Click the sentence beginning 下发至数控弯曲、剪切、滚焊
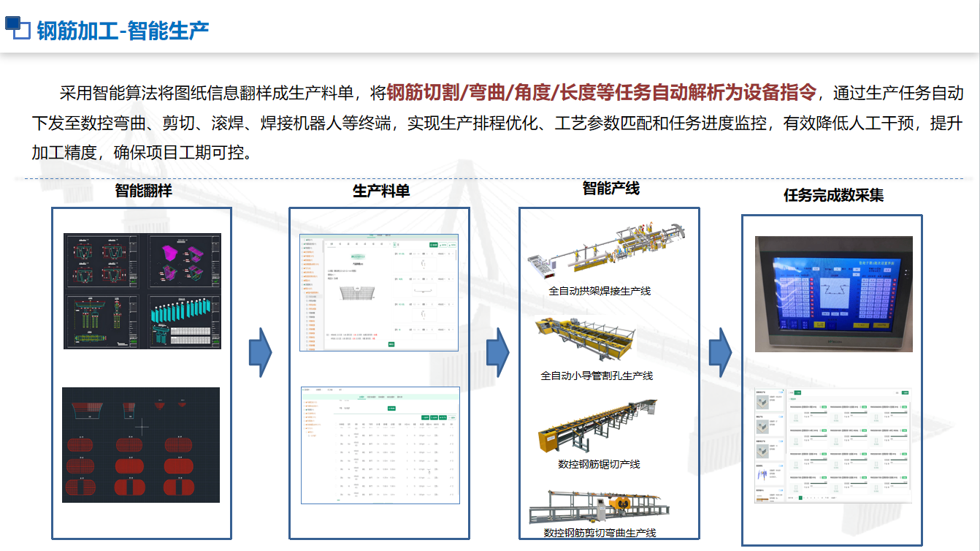This screenshot has width=980, height=551. point(497,123)
